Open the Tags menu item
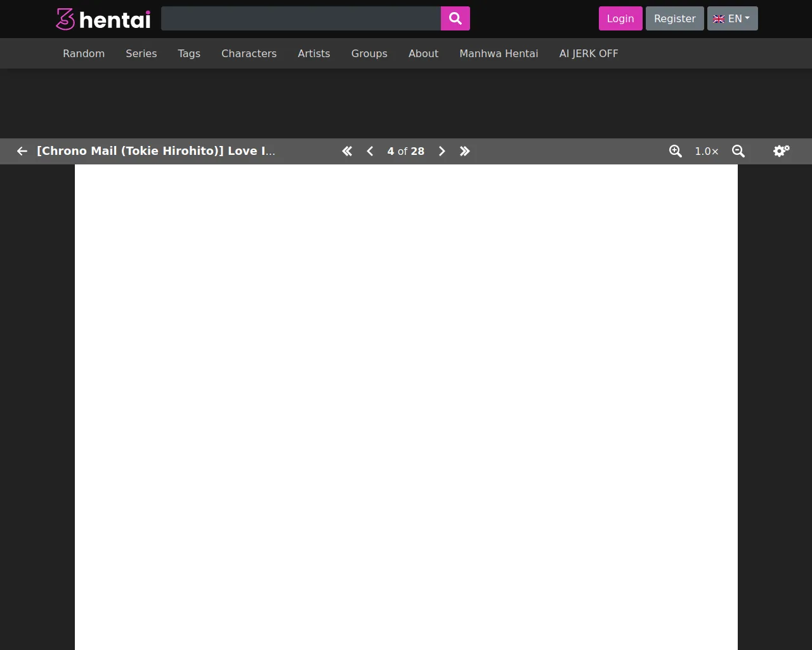Image resolution: width=812 pixels, height=650 pixels. 189,53
